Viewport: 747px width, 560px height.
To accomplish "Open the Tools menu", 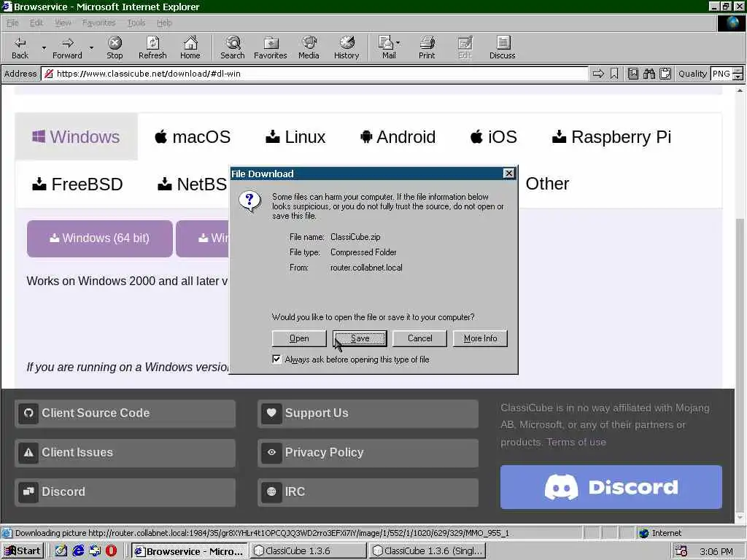I will pyautogui.click(x=136, y=23).
